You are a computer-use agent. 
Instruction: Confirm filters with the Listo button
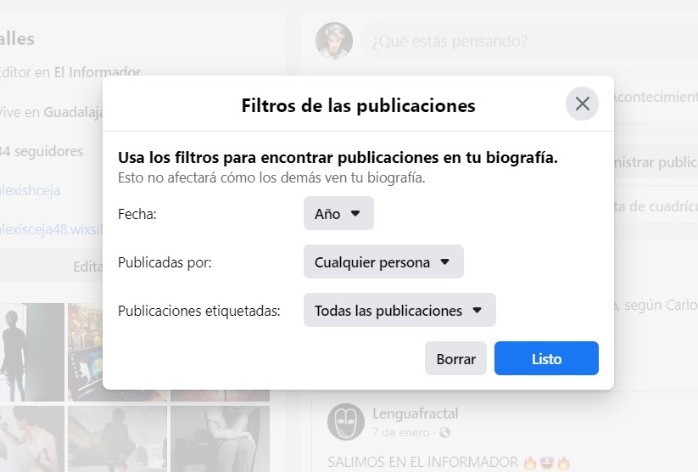pyautogui.click(x=546, y=358)
